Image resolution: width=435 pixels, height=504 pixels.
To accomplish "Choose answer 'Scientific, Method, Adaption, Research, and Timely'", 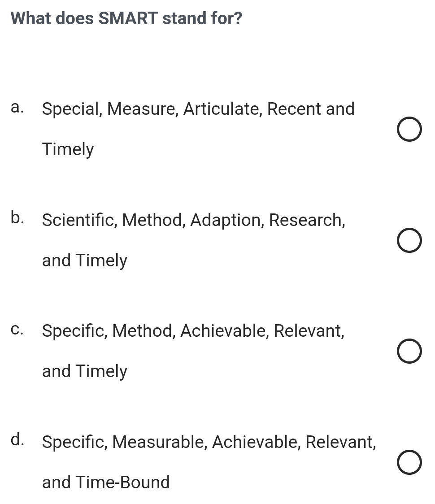I will point(193,220).
